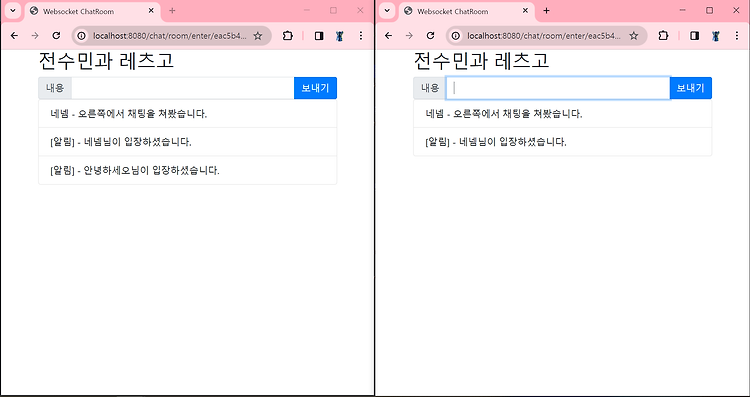Screen dimensions: 750x397
Task: Open a new tab in right window
Action: coord(546,11)
